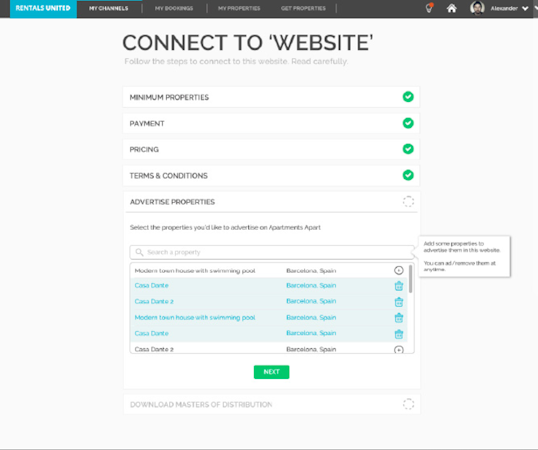Expand the Terms & Conditions step
Image resolution: width=538 pixels, height=450 pixels.
click(271, 175)
